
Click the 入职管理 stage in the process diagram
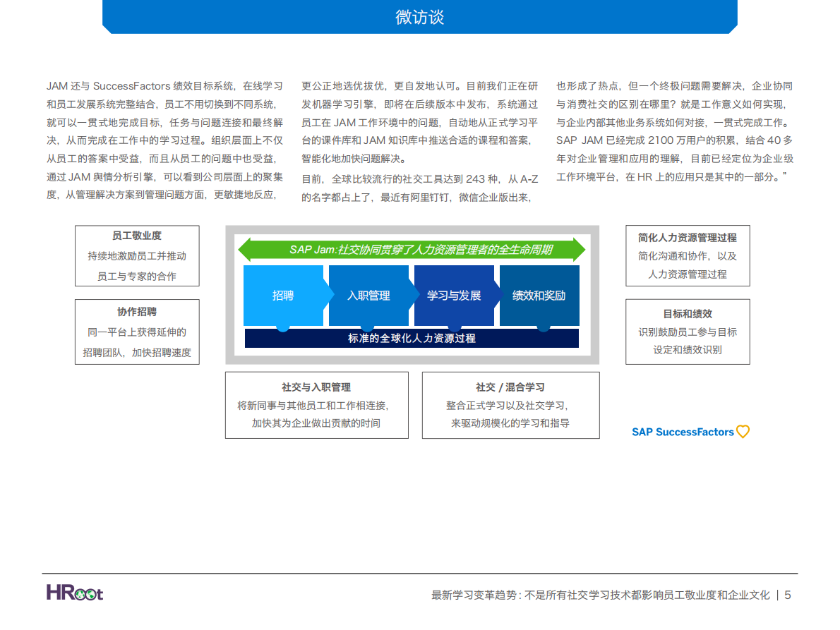click(370, 296)
